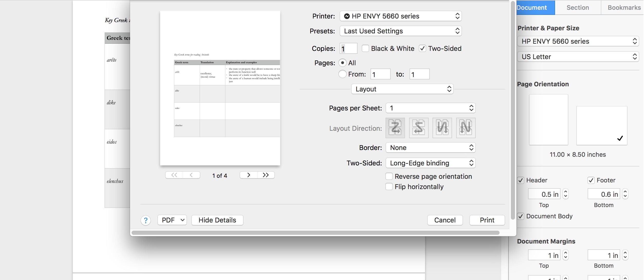This screenshot has height=280, width=644.
Task: Jump to last preview page double arrow
Action: point(266,175)
